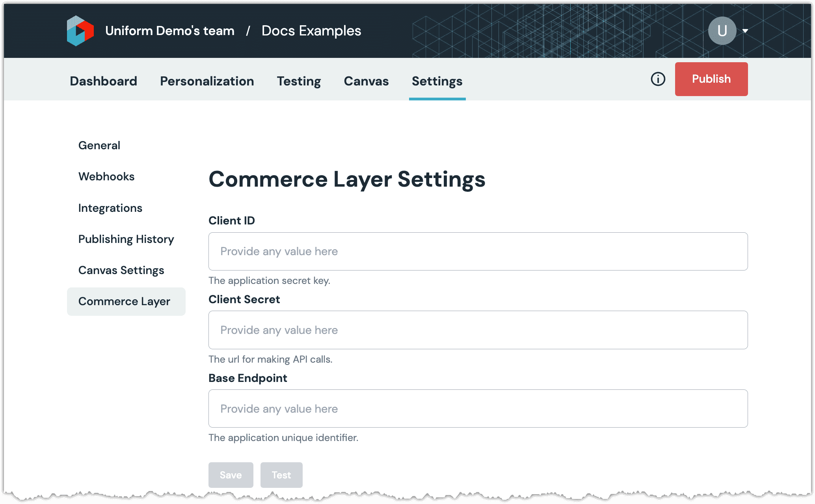Click the Test button
Image resolution: width=815 pixels, height=504 pixels.
click(x=281, y=475)
